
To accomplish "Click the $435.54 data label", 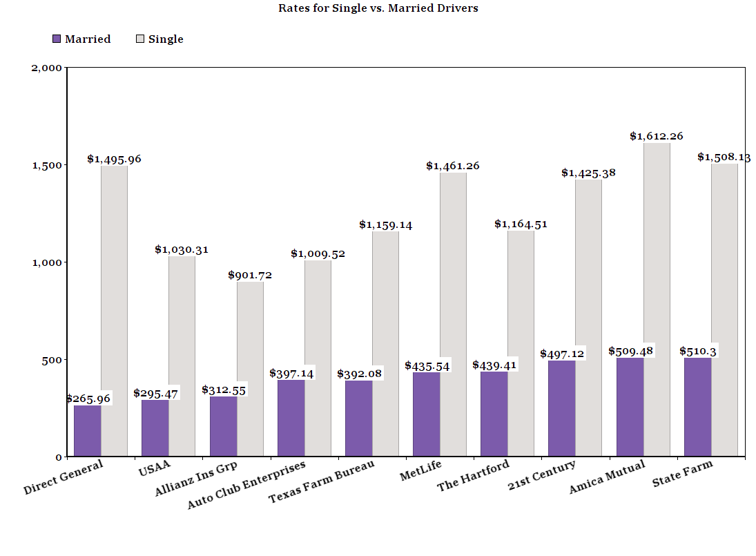I will pos(427,366).
